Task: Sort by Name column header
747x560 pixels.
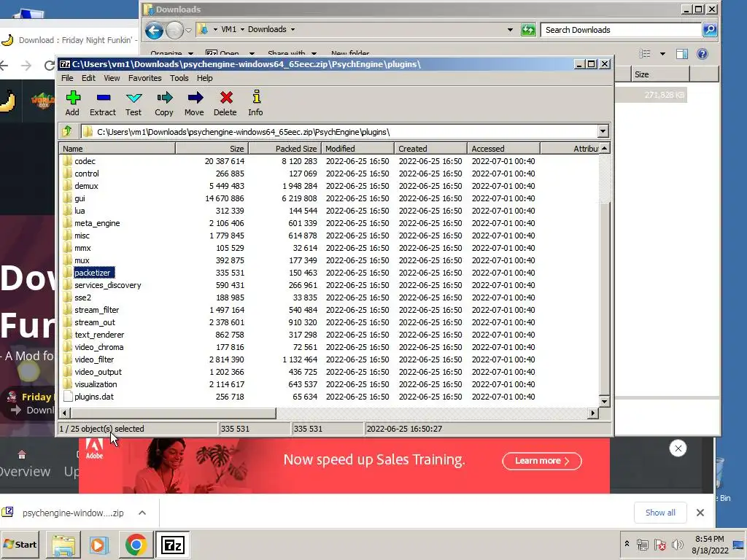Action: (117, 149)
